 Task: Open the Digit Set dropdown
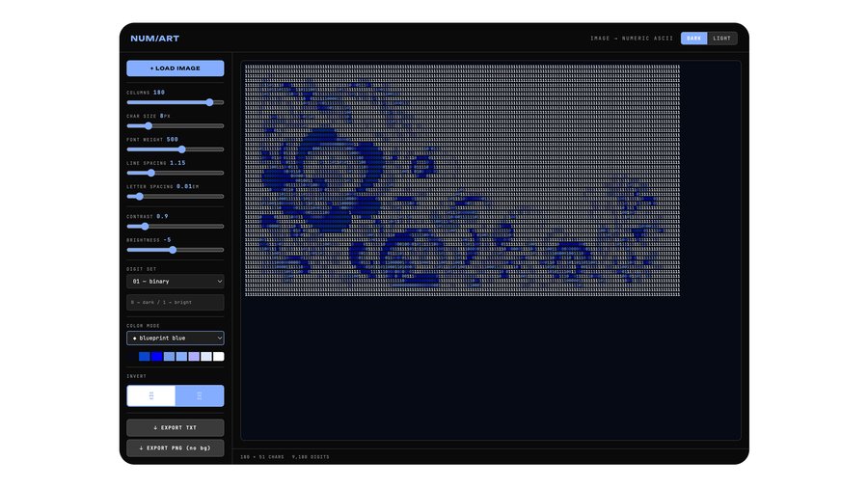tap(175, 281)
